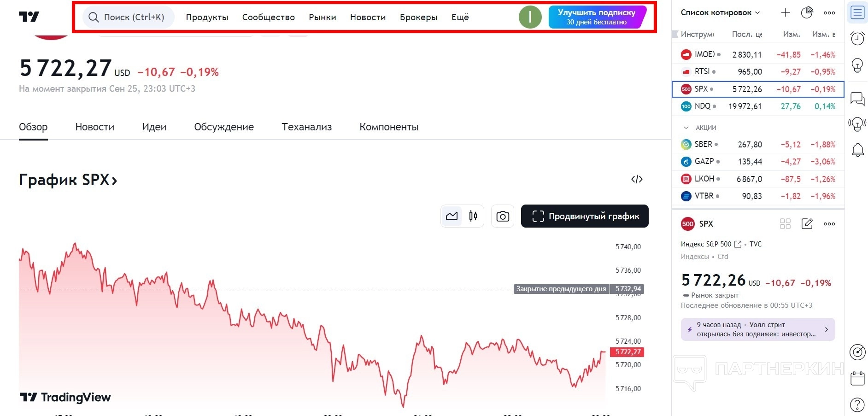Expand the Список котировок dropdown
868x416 pixels.
721,13
